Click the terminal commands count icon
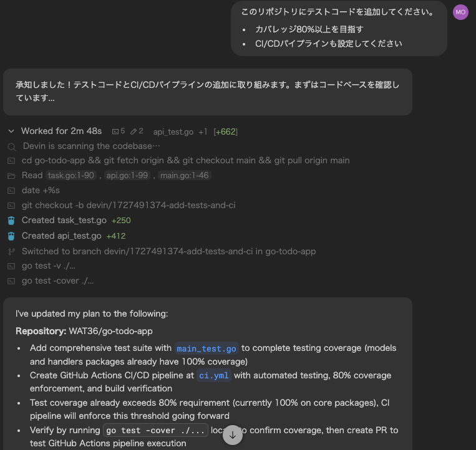The height and width of the screenshot is (450, 476). pos(115,132)
